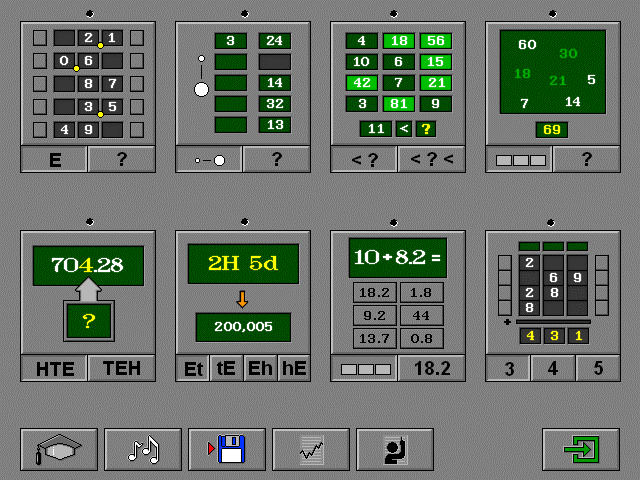This screenshot has width=640, height=480.
Task: Select the TEH option
Action: (x=122, y=368)
